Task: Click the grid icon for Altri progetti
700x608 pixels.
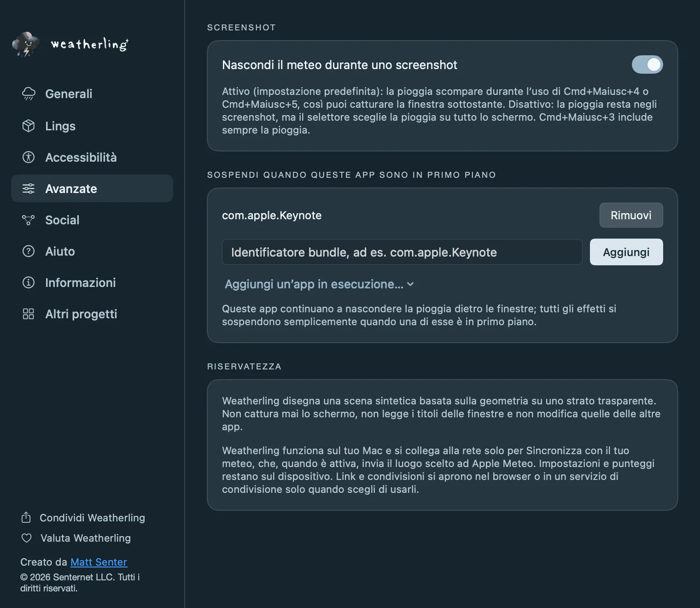Action: [x=29, y=314]
